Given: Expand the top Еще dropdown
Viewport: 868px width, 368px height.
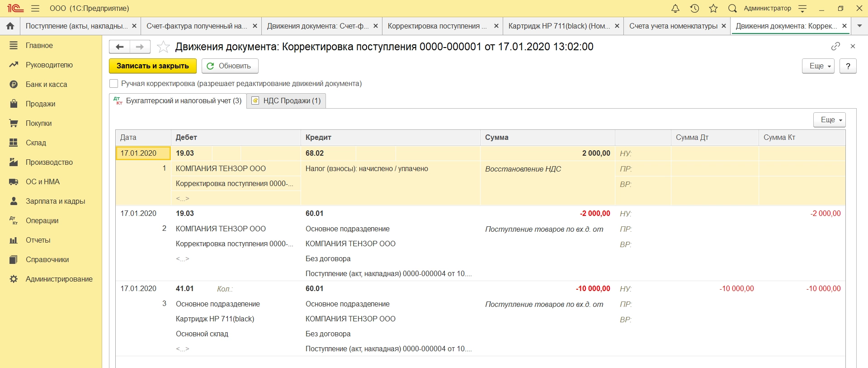Looking at the screenshot, I should pyautogui.click(x=818, y=66).
